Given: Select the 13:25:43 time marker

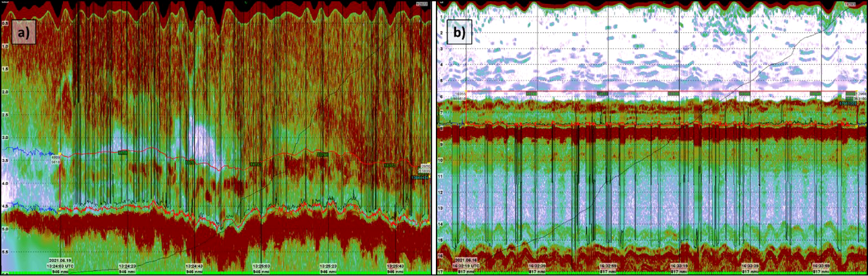Looking at the screenshot, I should tap(395, 265).
